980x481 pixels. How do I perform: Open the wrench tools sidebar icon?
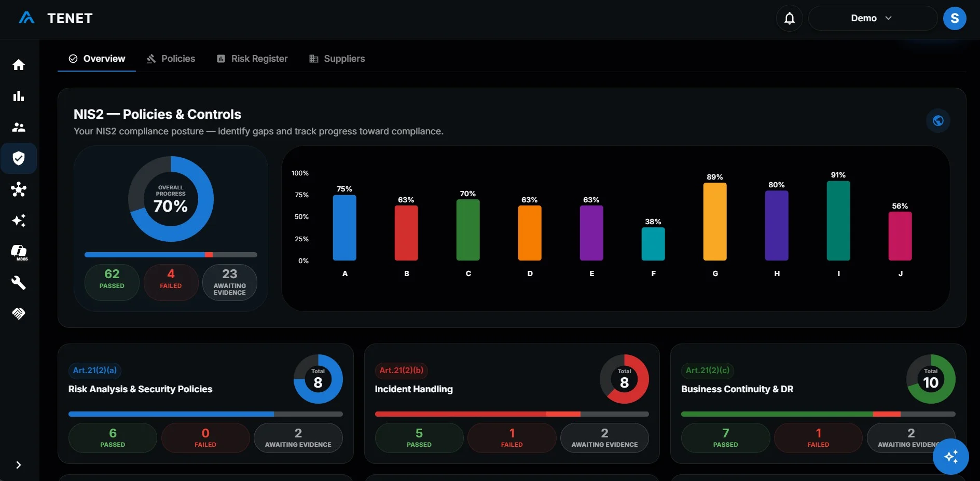[x=19, y=283]
